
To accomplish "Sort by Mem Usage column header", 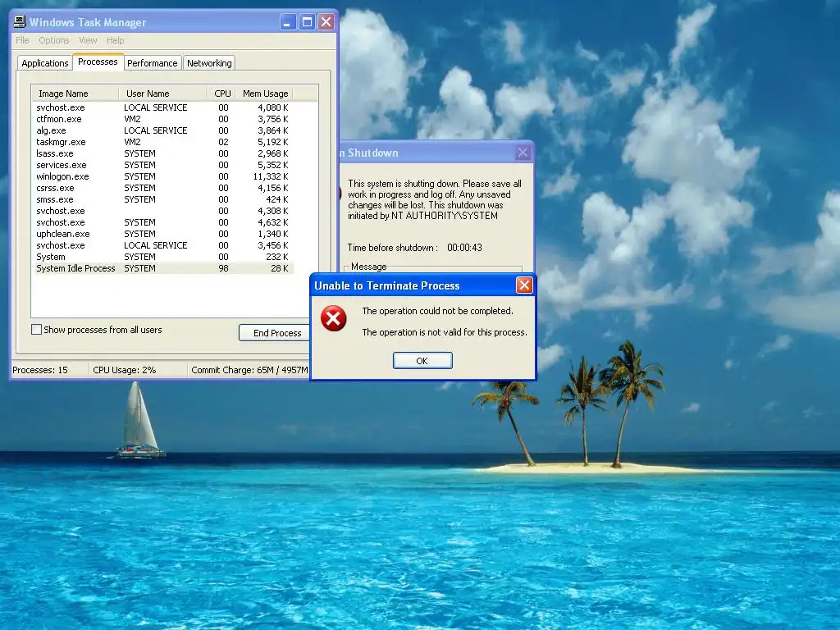I will [x=264, y=94].
